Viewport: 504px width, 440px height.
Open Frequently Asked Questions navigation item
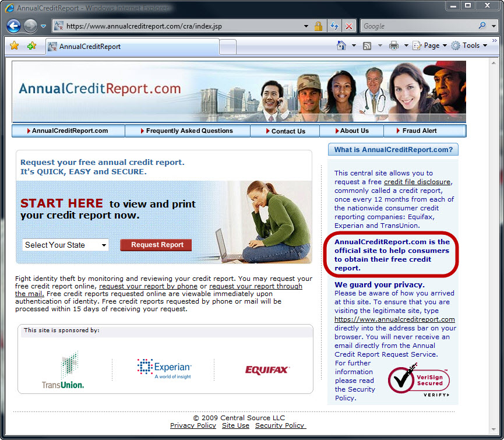click(x=188, y=131)
